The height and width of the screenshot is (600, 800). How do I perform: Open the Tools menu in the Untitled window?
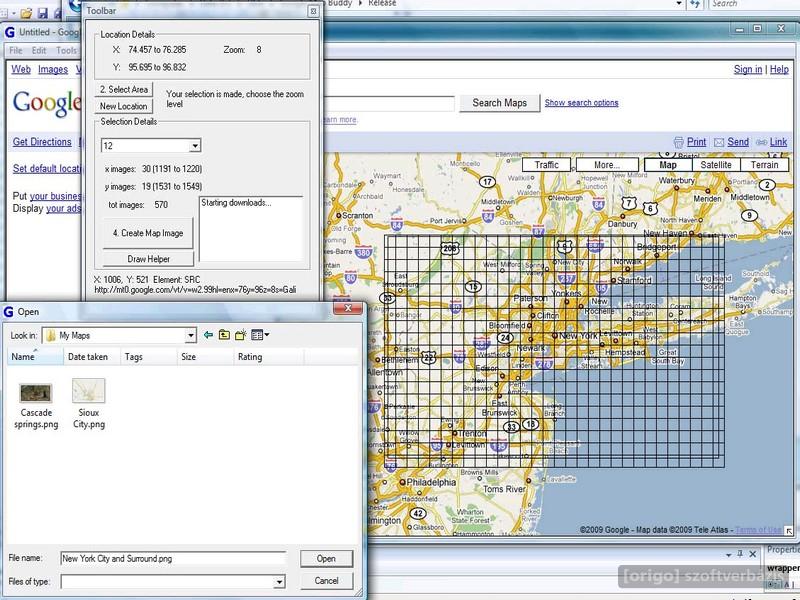(x=66, y=51)
